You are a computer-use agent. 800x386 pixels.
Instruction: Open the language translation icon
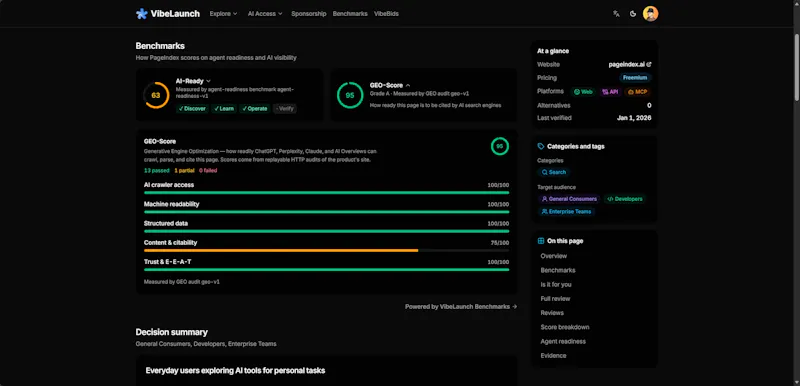coord(616,14)
